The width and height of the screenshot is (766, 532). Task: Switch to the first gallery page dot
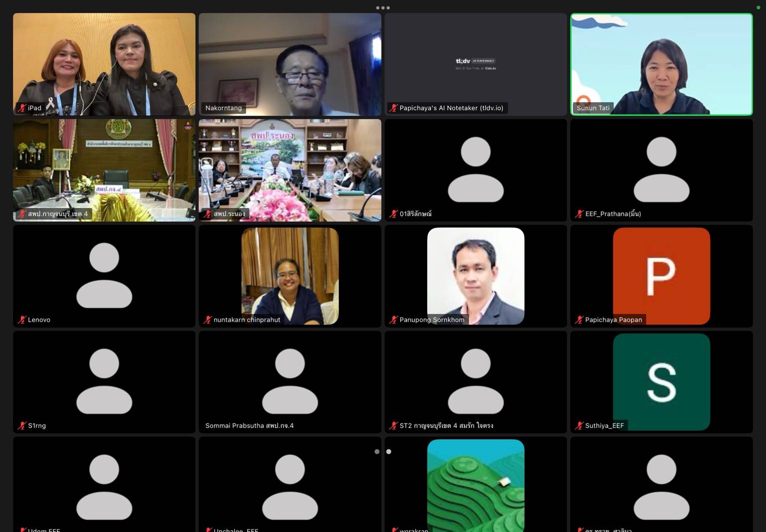[377, 452]
